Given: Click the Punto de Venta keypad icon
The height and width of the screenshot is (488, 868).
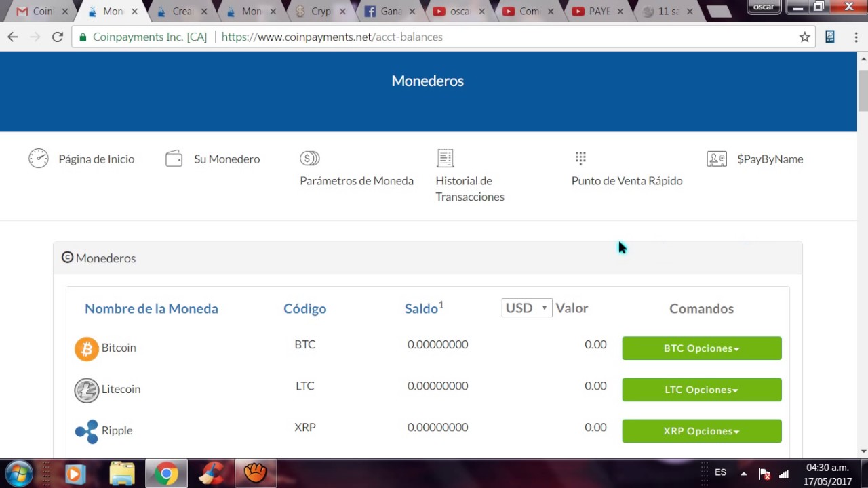Looking at the screenshot, I should click(x=580, y=158).
